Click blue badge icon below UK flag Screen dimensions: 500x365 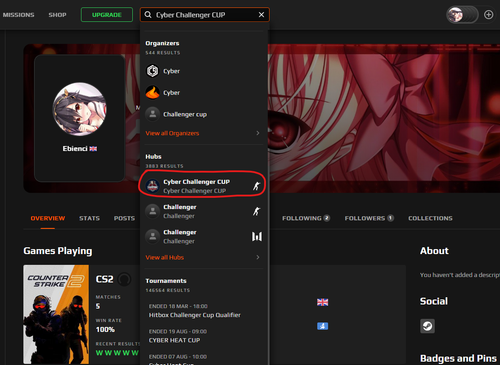click(x=322, y=326)
